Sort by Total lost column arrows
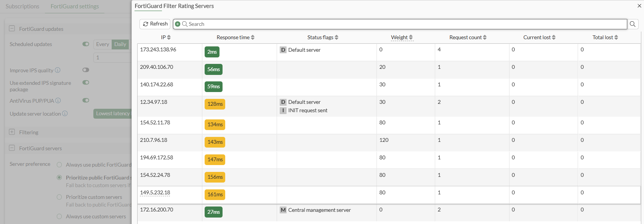The height and width of the screenshot is (224, 644). pos(616,37)
